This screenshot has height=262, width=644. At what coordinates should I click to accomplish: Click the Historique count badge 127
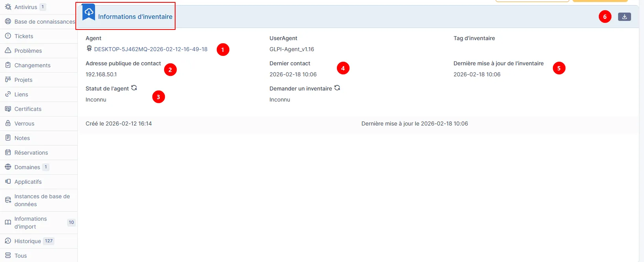[49, 241]
